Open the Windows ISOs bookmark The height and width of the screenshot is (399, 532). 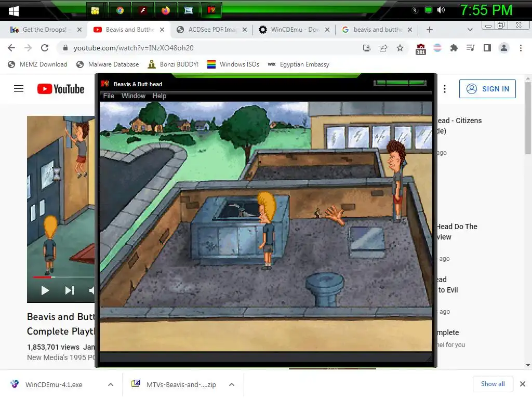click(233, 64)
